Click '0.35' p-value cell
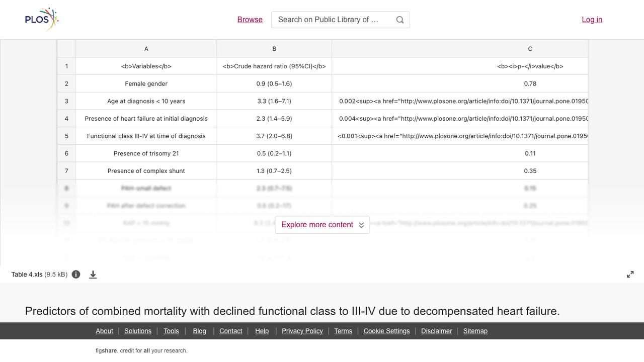 tap(460, 171)
